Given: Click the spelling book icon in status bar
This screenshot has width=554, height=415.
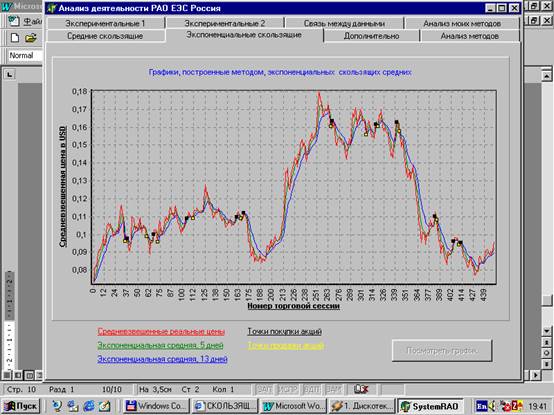Looking at the screenshot, I should (x=361, y=389).
